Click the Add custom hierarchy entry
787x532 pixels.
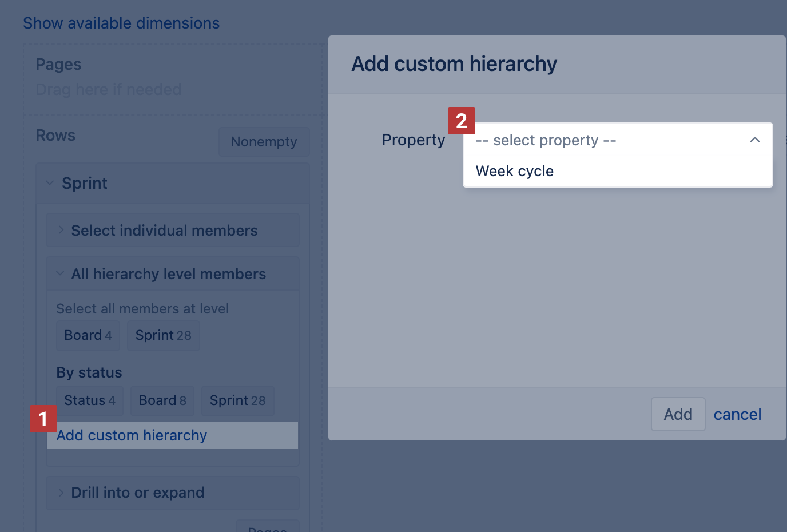tap(132, 435)
